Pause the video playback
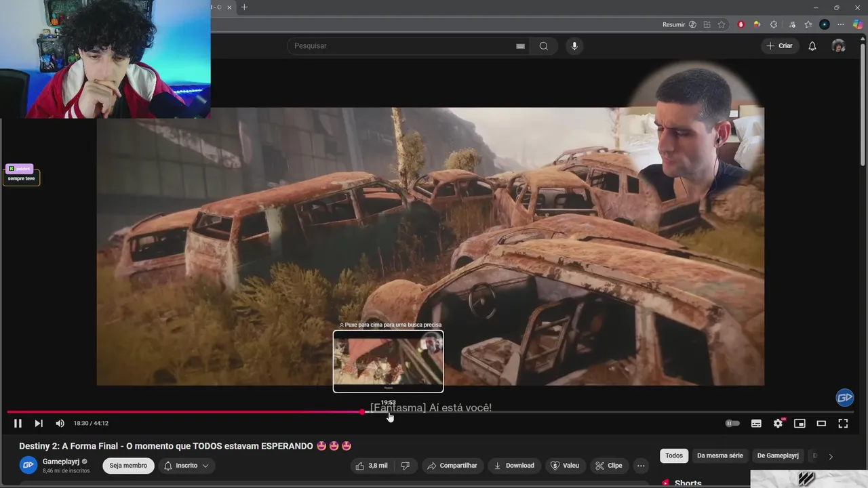This screenshot has width=868, height=488. click(x=18, y=424)
